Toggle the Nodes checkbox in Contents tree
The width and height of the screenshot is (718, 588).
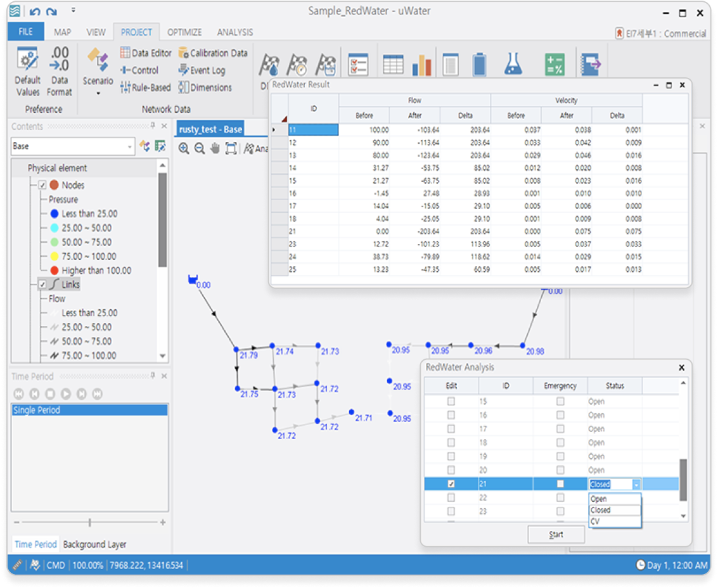[x=42, y=185]
